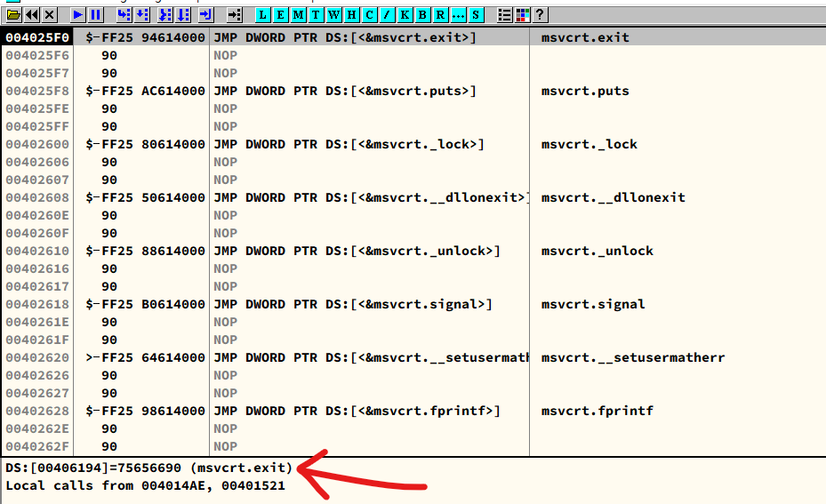This screenshot has height=504, width=826.
Task: Click the Step over toolbar icon
Action: coord(142,15)
